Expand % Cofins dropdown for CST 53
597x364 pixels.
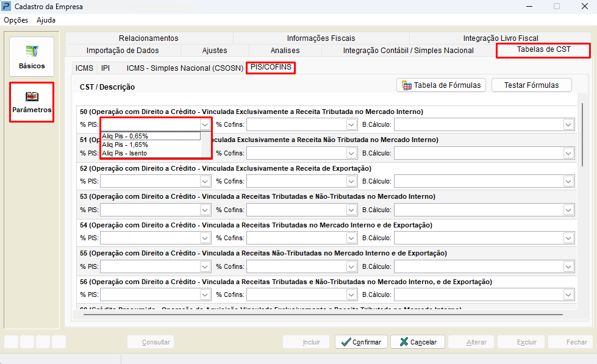click(x=351, y=210)
